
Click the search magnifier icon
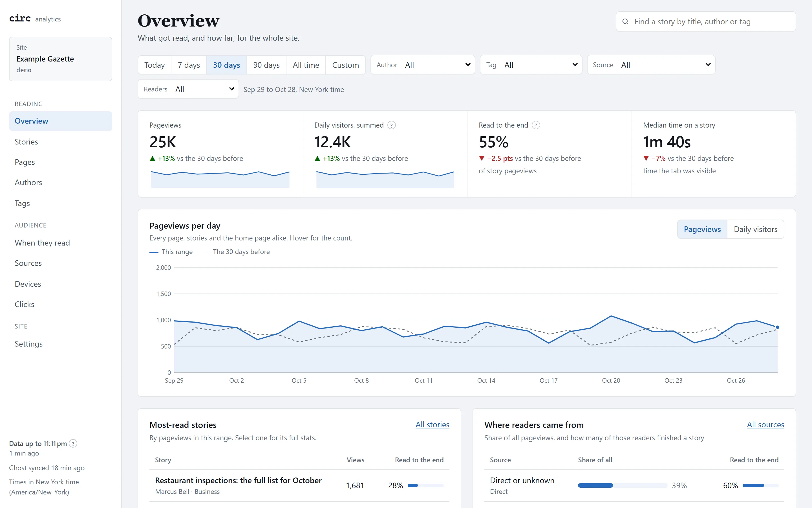click(625, 21)
